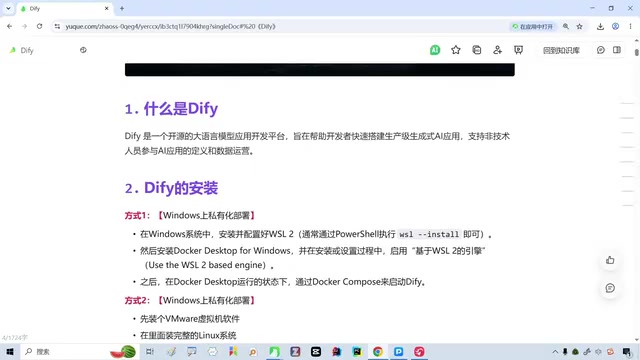Open Chrome profile avatar
640x360 pixels.
[615, 27]
